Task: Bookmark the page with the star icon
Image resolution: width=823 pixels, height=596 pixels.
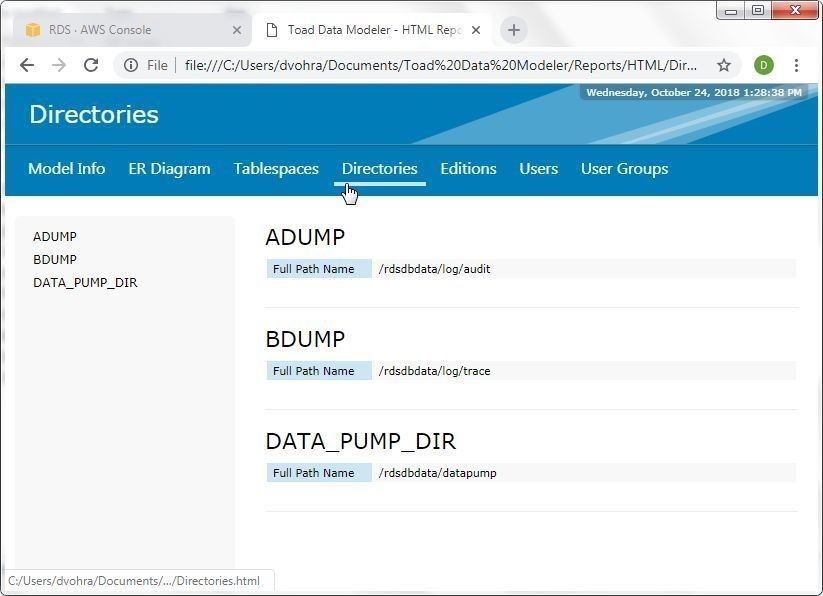Action: [x=724, y=65]
